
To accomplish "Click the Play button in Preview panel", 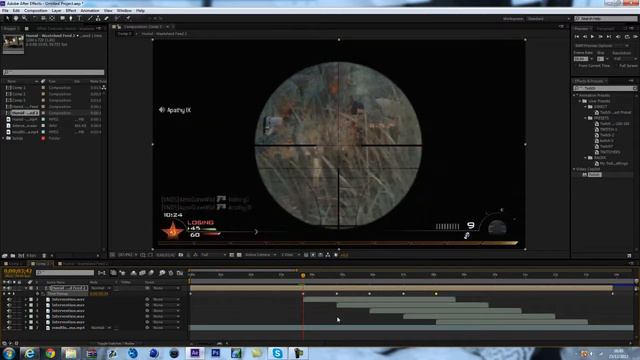I will 593,37.
